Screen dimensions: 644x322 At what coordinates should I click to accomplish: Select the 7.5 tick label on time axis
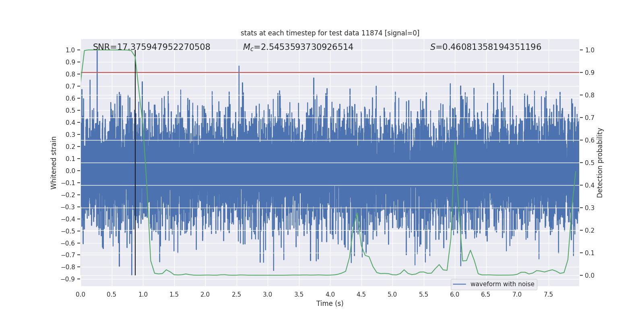[x=548, y=295]
